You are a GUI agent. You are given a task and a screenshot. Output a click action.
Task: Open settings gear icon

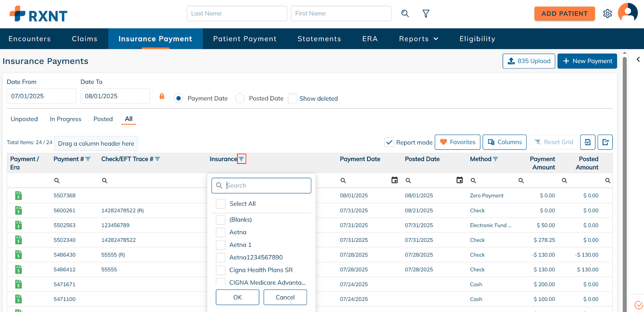tap(607, 14)
